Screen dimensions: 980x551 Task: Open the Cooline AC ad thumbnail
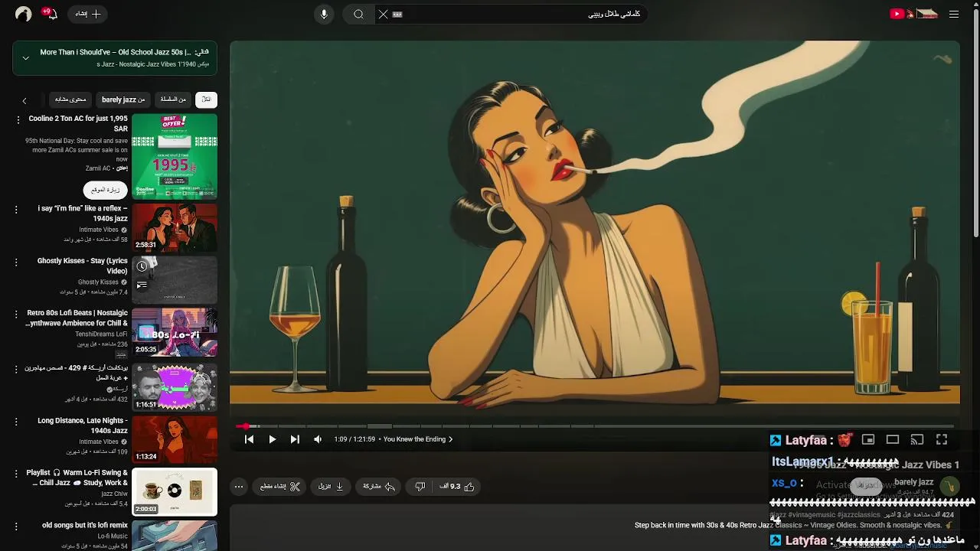coord(175,157)
